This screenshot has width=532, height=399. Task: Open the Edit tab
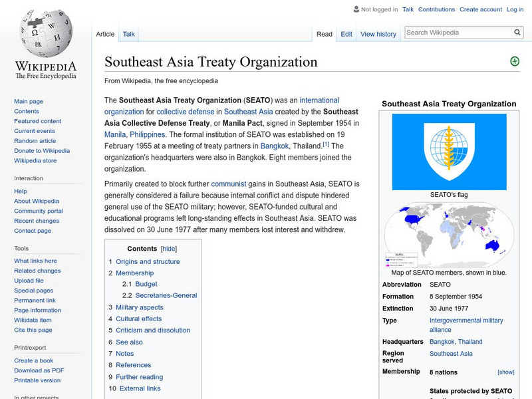click(346, 34)
